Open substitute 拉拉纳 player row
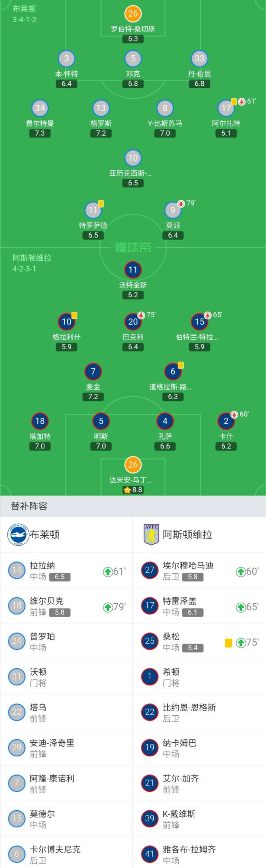266x868 pixels. pyautogui.click(x=66, y=570)
